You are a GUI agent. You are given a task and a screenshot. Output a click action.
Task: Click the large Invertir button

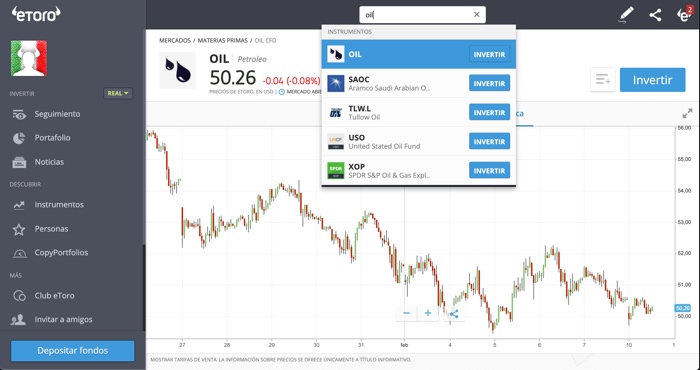(x=652, y=80)
